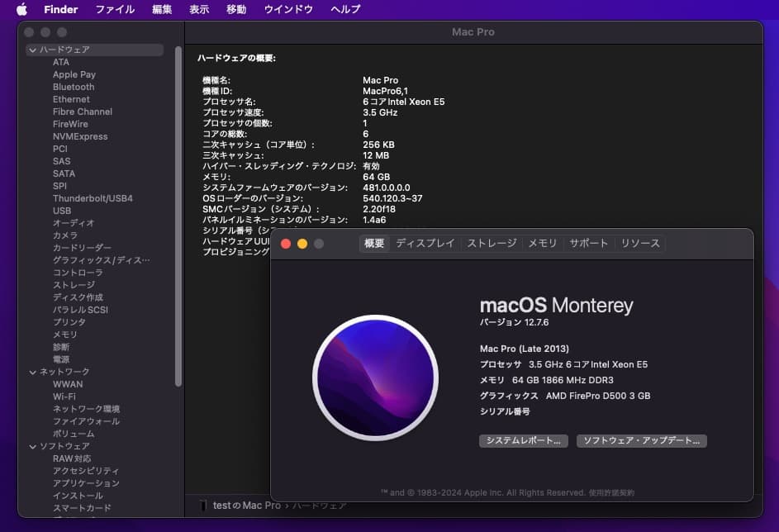The width and height of the screenshot is (779, 532).
Task: Open the ウインドウ menu
Action: [287, 9]
